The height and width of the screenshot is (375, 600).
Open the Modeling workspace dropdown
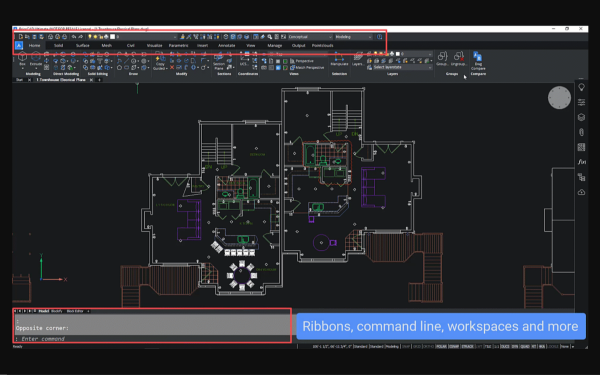pos(353,37)
